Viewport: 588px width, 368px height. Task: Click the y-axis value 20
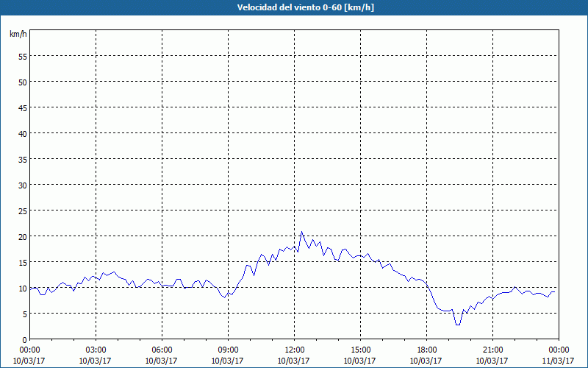pyautogui.click(x=23, y=237)
